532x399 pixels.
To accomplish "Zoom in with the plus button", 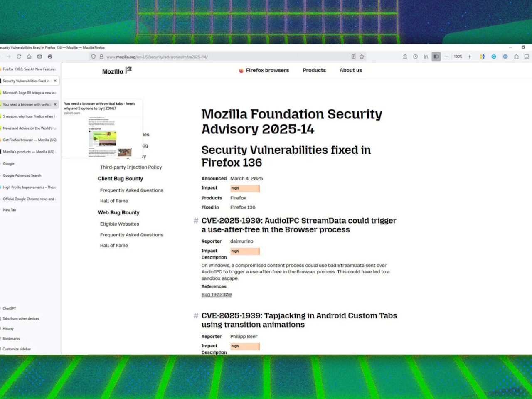I will [x=469, y=57].
